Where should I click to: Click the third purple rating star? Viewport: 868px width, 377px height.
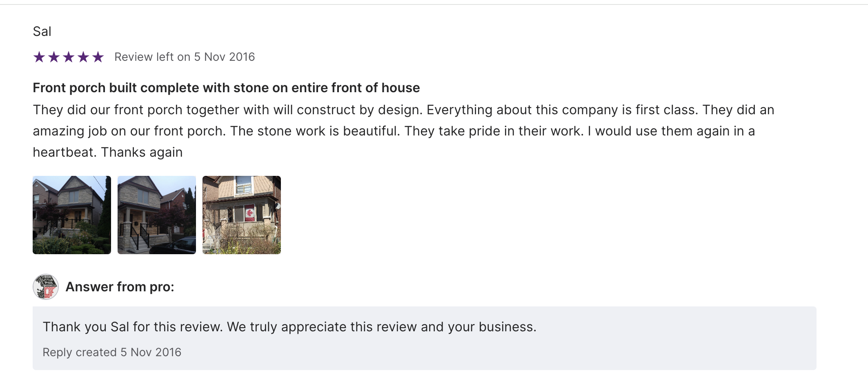tap(69, 57)
